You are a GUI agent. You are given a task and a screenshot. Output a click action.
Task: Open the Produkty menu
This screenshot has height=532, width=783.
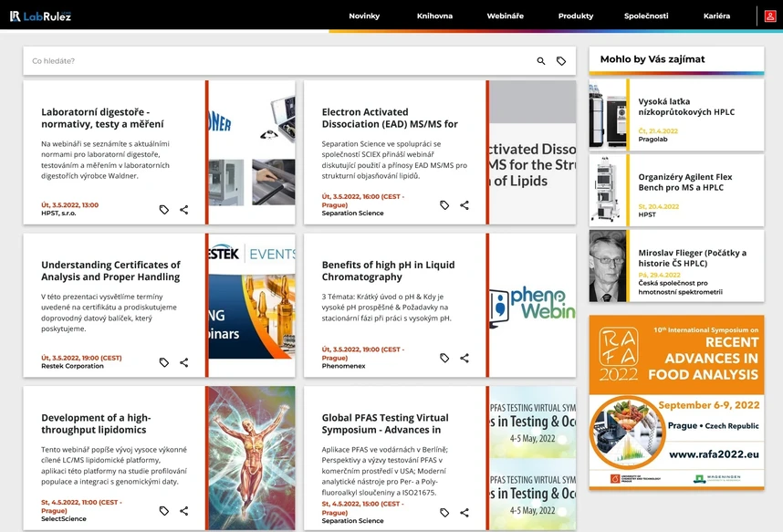click(x=576, y=16)
